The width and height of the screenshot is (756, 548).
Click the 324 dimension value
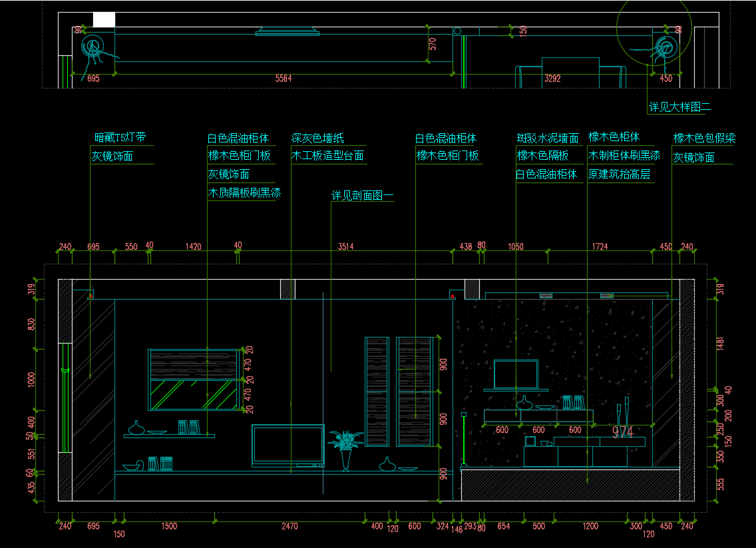[x=443, y=526]
